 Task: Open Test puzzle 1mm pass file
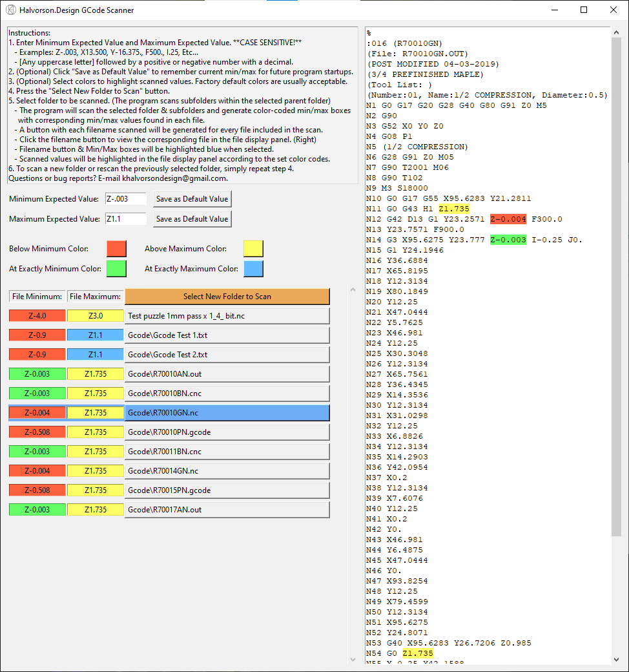coord(227,316)
